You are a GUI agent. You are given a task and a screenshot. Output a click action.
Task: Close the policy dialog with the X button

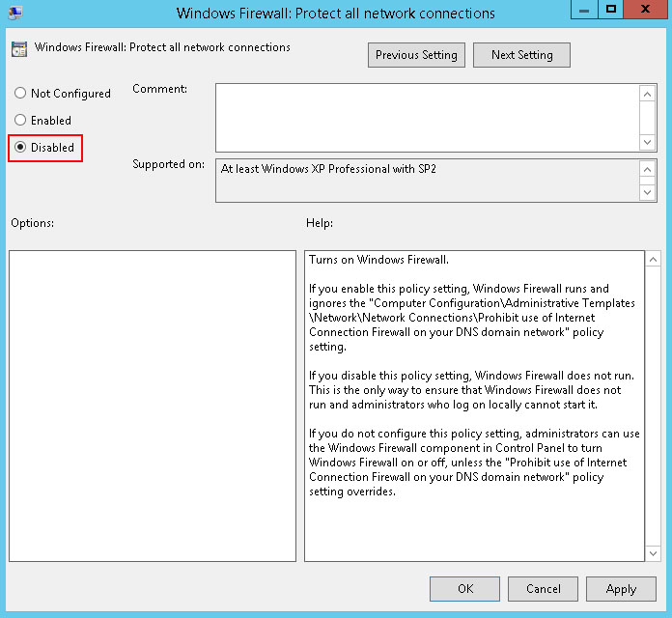click(645, 10)
